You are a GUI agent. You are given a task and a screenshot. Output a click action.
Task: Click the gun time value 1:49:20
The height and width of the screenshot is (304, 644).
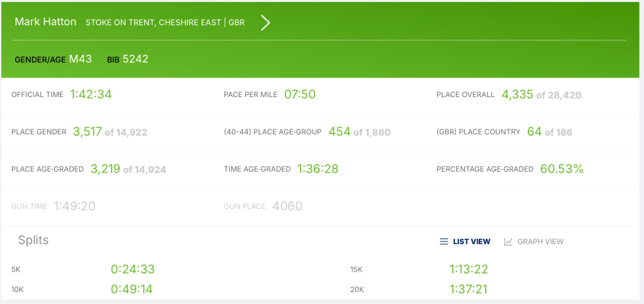click(74, 206)
